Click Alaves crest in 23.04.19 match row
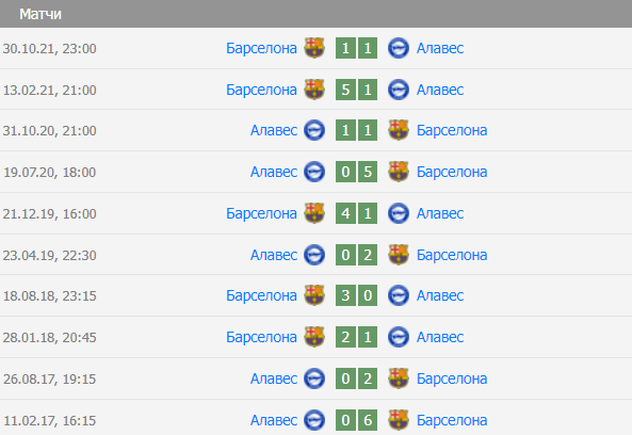The height and width of the screenshot is (435, 632). (314, 254)
